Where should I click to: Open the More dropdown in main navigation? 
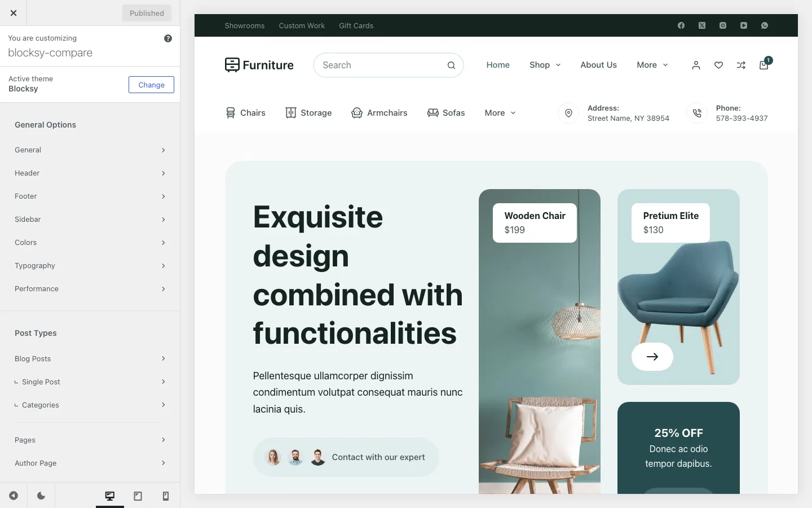652,65
